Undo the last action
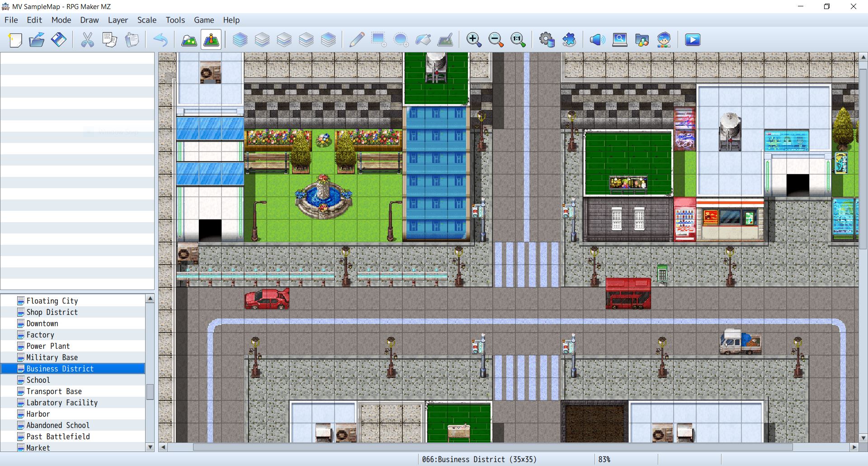The width and height of the screenshot is (868, 466). (x=160, y=40)
